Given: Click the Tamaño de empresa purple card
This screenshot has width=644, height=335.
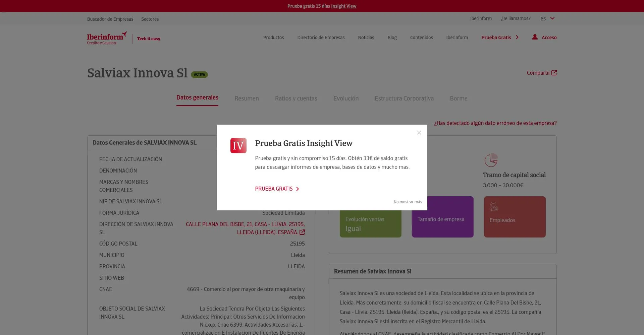Looking at the screenshot, I should tap(442, 217).
